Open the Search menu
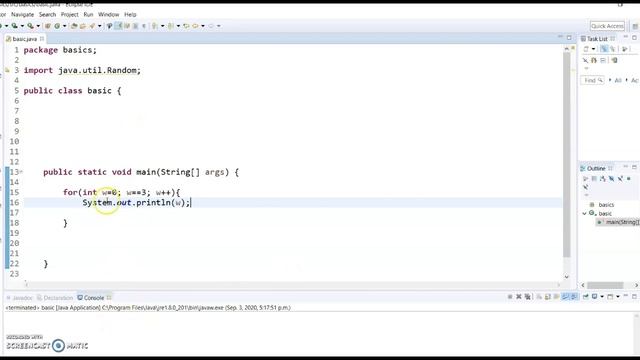640x360 pixels. tap(47, 14)
